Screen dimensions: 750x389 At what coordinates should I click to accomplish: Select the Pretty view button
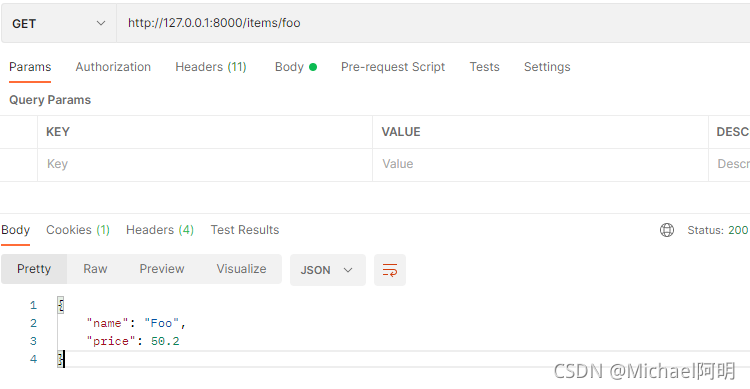[x=34, y=269]
